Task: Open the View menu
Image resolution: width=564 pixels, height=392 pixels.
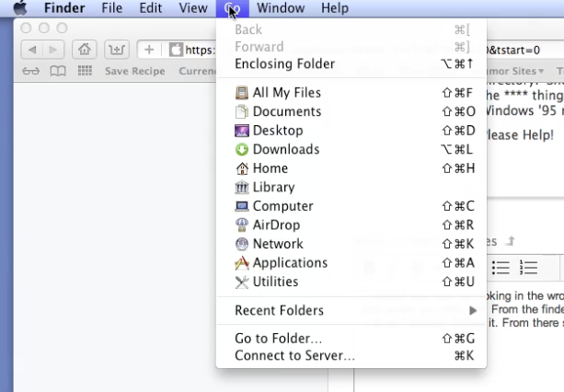Action: 193,8
